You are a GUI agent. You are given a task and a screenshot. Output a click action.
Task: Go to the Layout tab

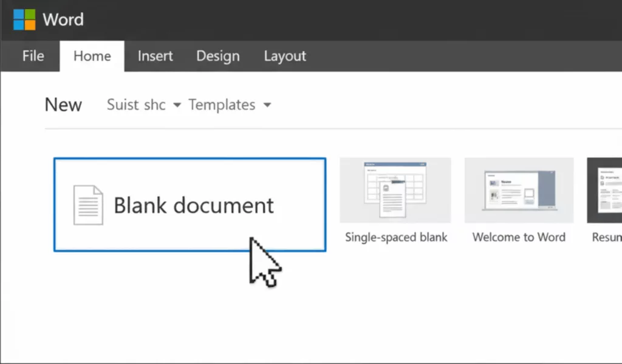pyautogui.click(x=285, y=56)
